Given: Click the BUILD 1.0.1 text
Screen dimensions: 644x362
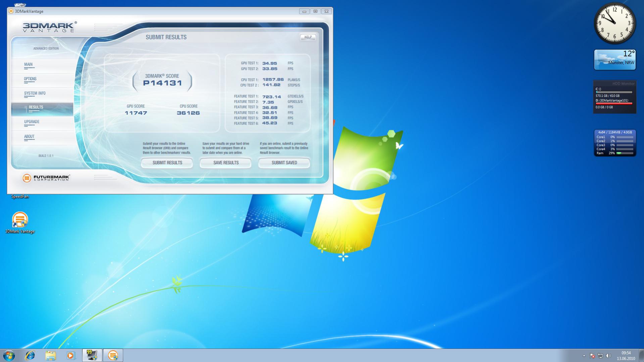Looking at the screenshot, I should click(x=46, y=156).
